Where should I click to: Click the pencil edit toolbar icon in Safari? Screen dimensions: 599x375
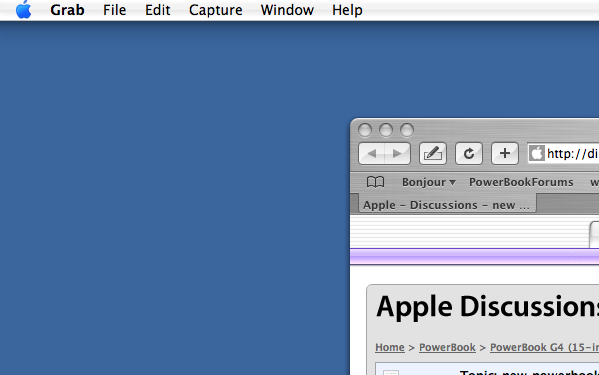coord(433,154)
